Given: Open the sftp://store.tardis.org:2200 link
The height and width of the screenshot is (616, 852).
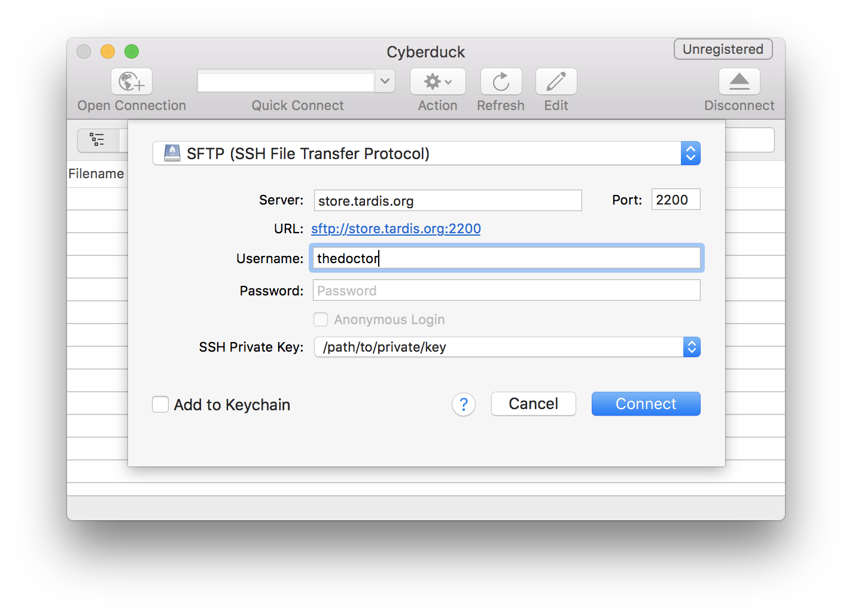Looking at the screenshot, I should pyautogui.click(x=396, y=228).
